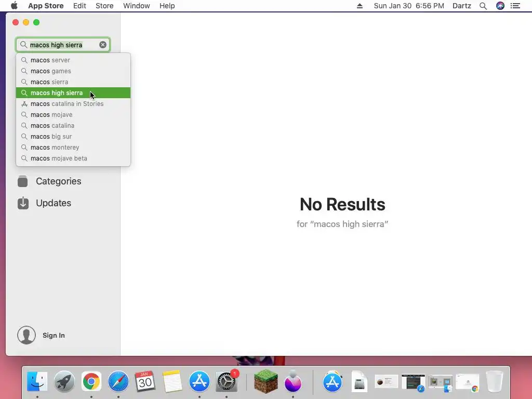The width and height of the screenshot is (532, 399).
Task: Open macos catalina in Stories suggestion
Action: pyautogui.click(x=73, y=104)
